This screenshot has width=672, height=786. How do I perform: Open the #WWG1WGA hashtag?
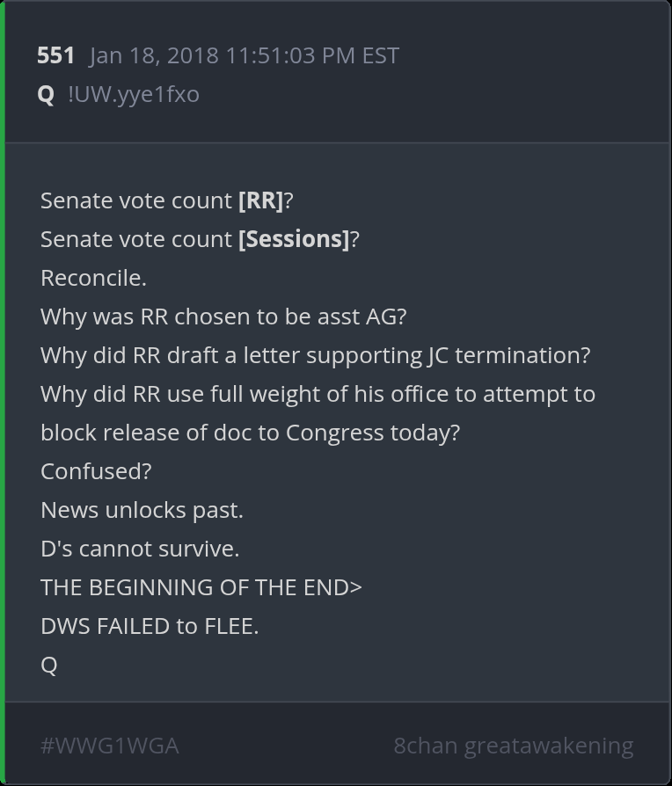tap(110, 746)
